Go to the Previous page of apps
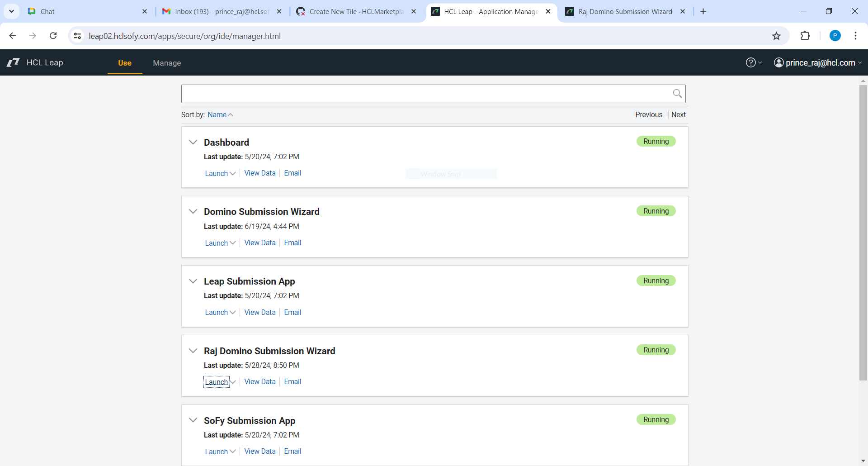Screen dimensions: 868x466 pos(649,114)
